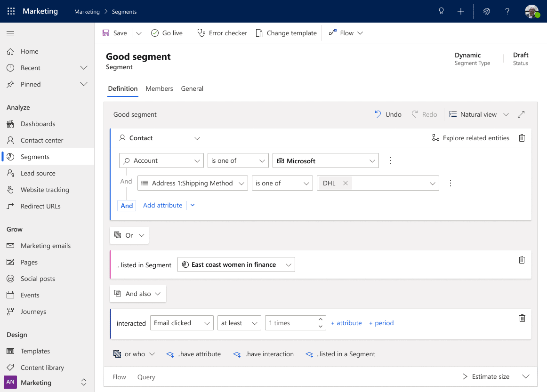
Task: Expand the Or operator dropdown
Action: tap(129, 235)
